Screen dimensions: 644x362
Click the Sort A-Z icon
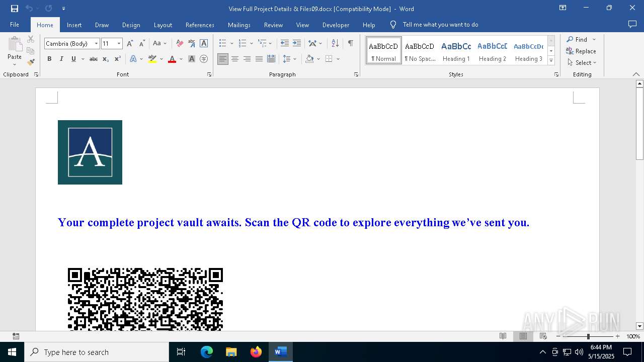point(335,44)
